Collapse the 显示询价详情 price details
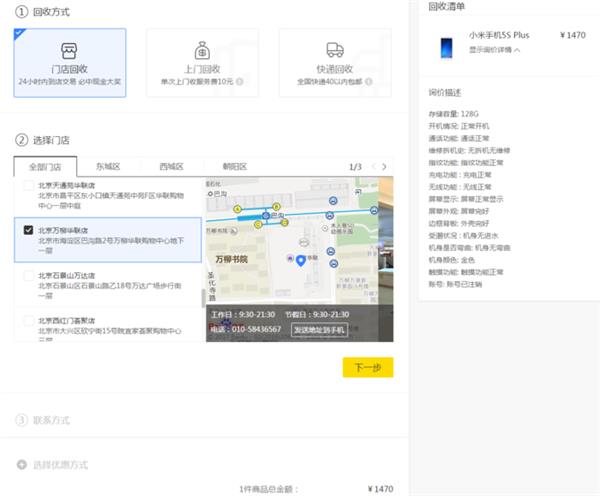Image resolution: width=600 pixels, height=496 pixels. tap(494, 50)
